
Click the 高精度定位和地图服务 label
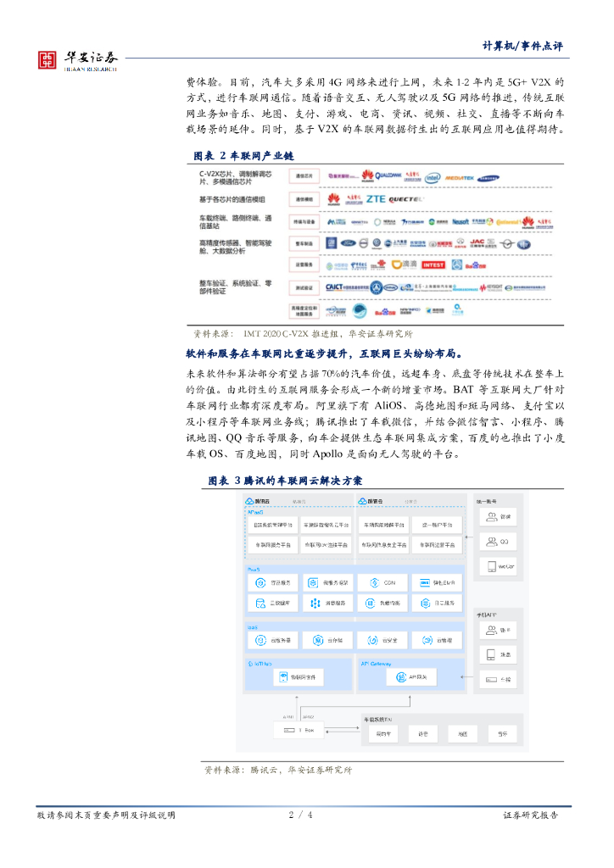(304, 311)
